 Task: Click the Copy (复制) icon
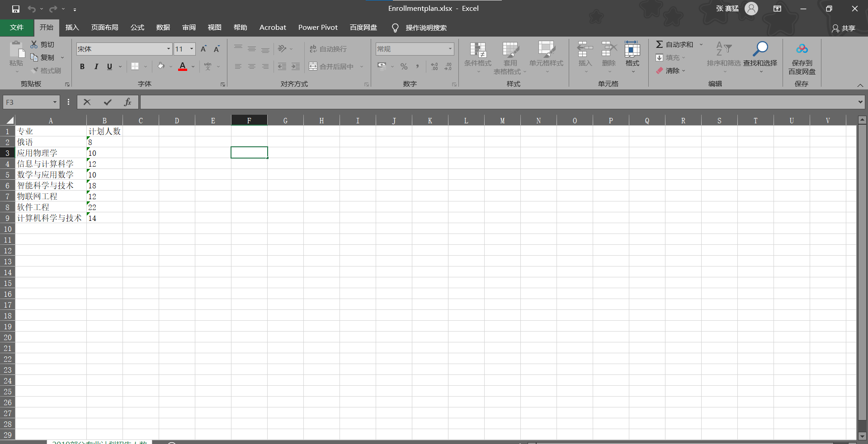click(x=34, y=57)
